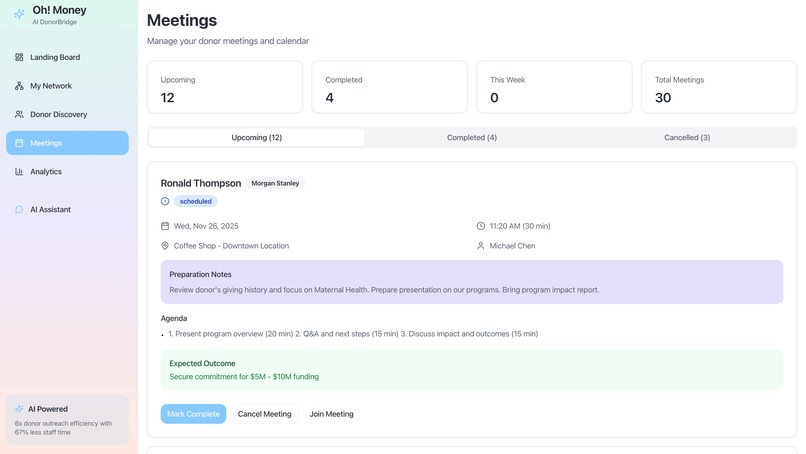
Task: Open the Analytics chart icon
Action: point(19,172)
